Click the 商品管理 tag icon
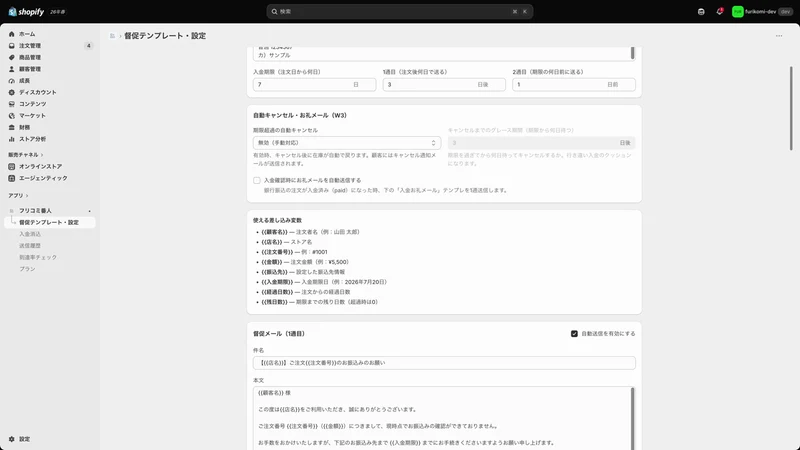This screenshot has height=450, width=800. pyautogui.click(x=12, y=58)
